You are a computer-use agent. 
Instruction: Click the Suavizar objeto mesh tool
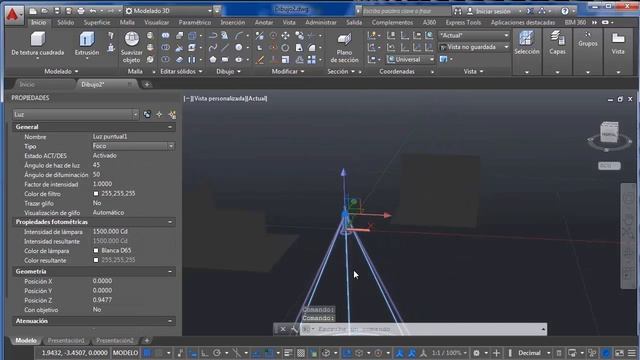[x=131, y=47]
